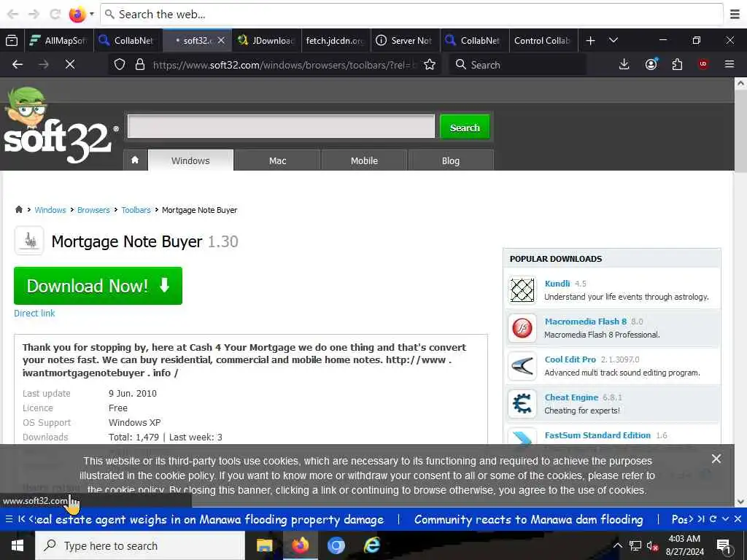The image size is (747, 560).
Task: Open the taskbar clock and date
Action: tap(684, 545)
